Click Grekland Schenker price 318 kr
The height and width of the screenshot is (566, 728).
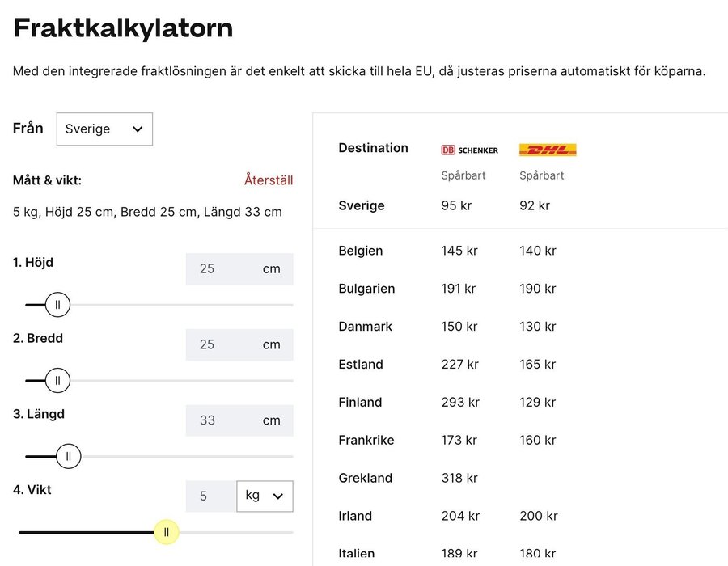[459, 478]
